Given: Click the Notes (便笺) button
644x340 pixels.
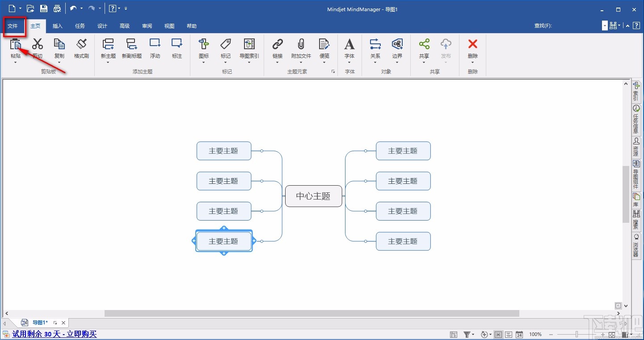Looking at the screenshot, I should pyautogui.click(x=324, y=47).
